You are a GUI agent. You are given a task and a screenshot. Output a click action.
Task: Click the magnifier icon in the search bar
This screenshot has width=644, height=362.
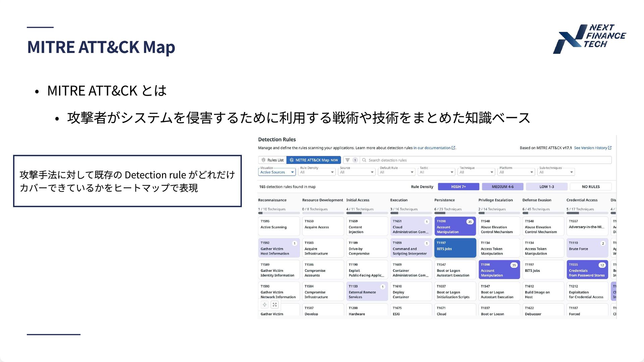(364, 160)
